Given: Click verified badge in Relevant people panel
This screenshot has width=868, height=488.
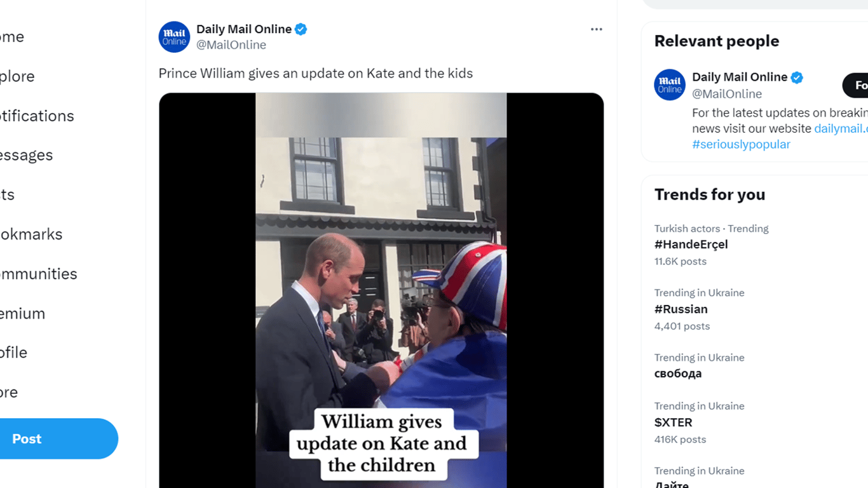Looking at the screenshot, I should pyautogui.click(x=797, y=78).
